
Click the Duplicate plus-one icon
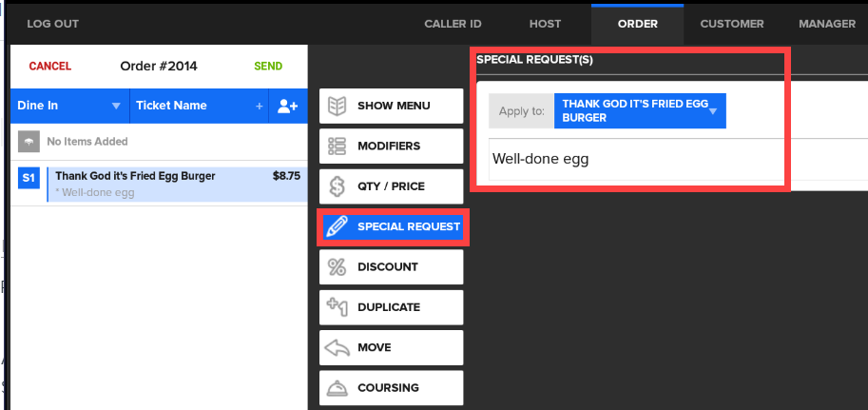[337, 307]
